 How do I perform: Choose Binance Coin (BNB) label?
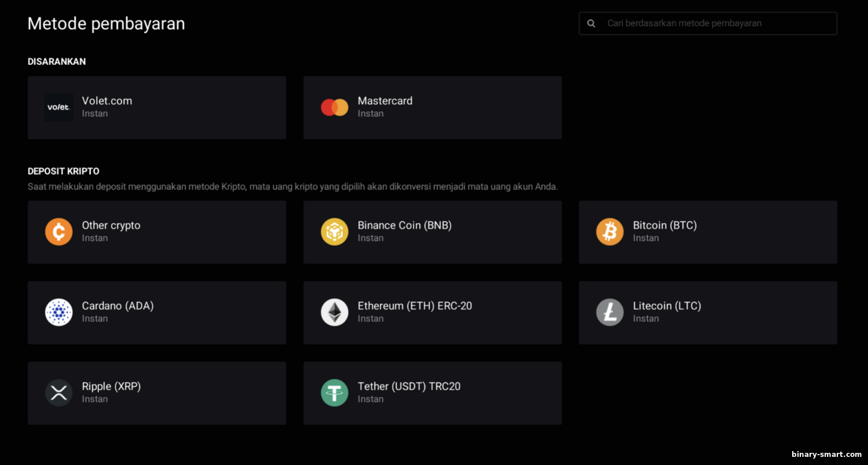[x=404, y=225]
